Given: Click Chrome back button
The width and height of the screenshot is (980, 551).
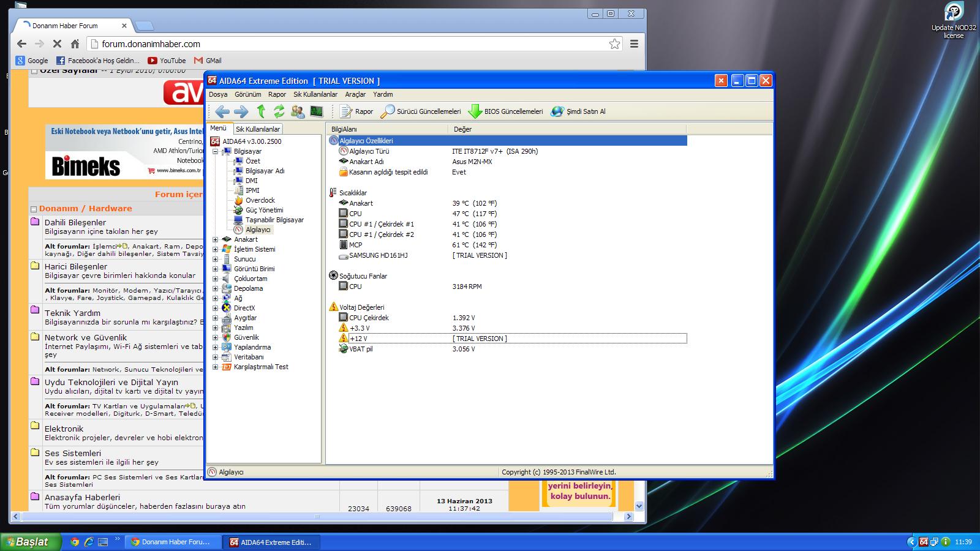Looking at the screenshot, I should [21, 43].
